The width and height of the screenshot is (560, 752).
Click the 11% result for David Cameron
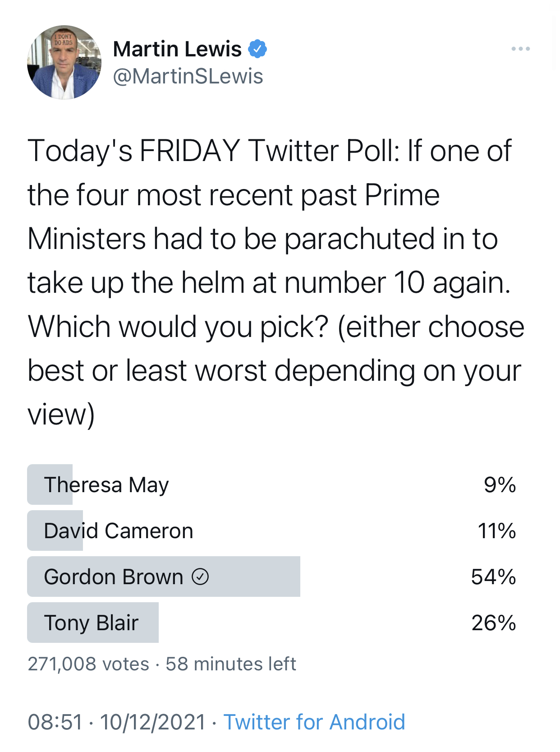point(497,531)
